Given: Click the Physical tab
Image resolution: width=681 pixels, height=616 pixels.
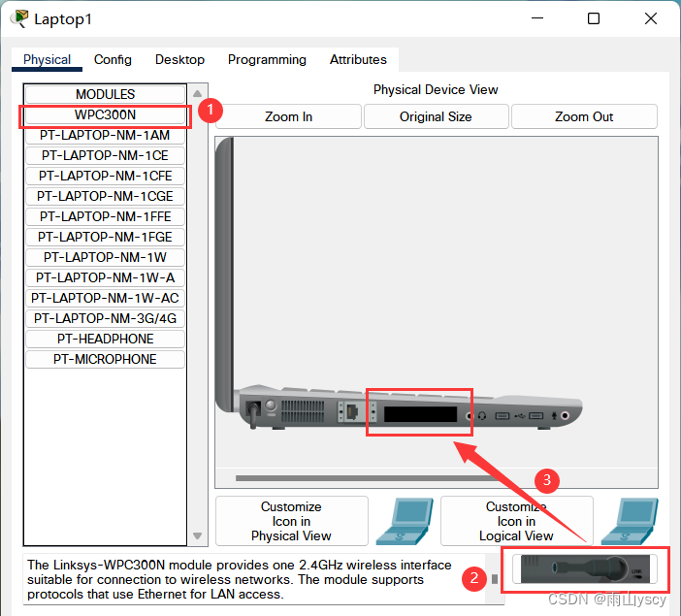Looking at the screenshot, I should pyautogui.click(x=47, y=59).
